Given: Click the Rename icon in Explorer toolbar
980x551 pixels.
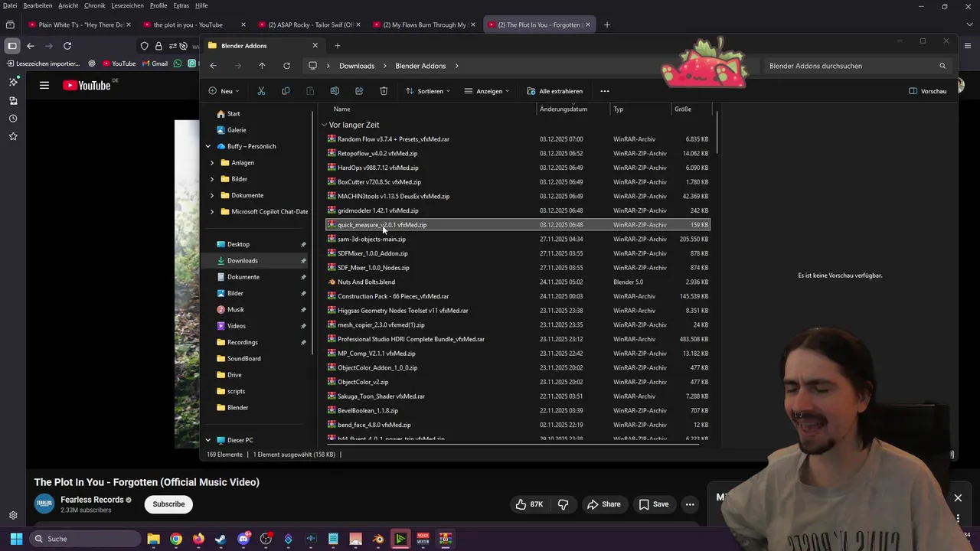Looking at the screenshot, I should click(x=335, y=91).
